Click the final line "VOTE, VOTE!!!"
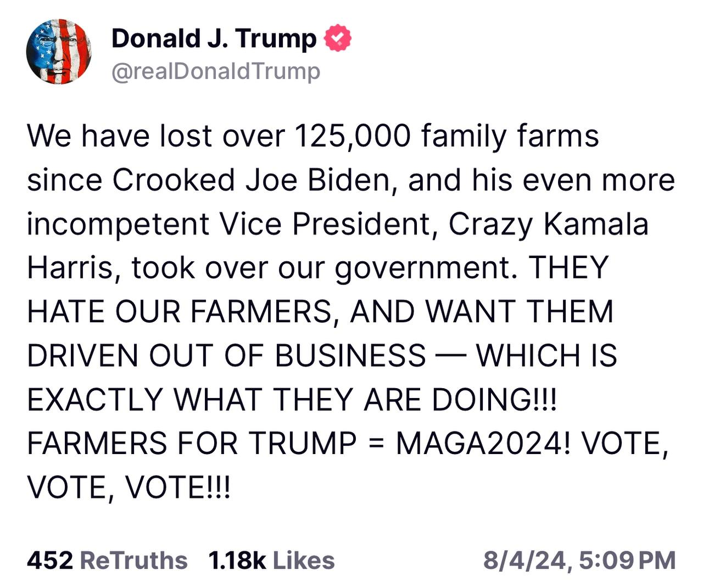 [x=129, y=487]
